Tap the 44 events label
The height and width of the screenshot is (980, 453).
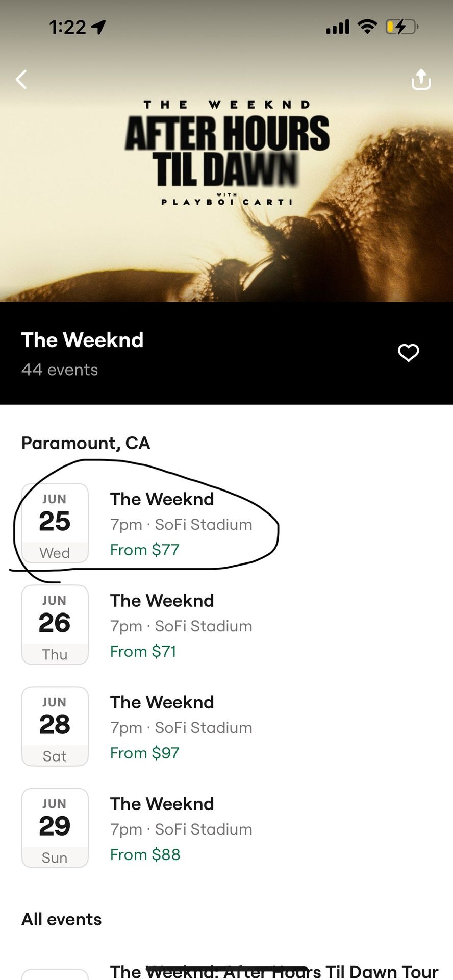(59, 370)
